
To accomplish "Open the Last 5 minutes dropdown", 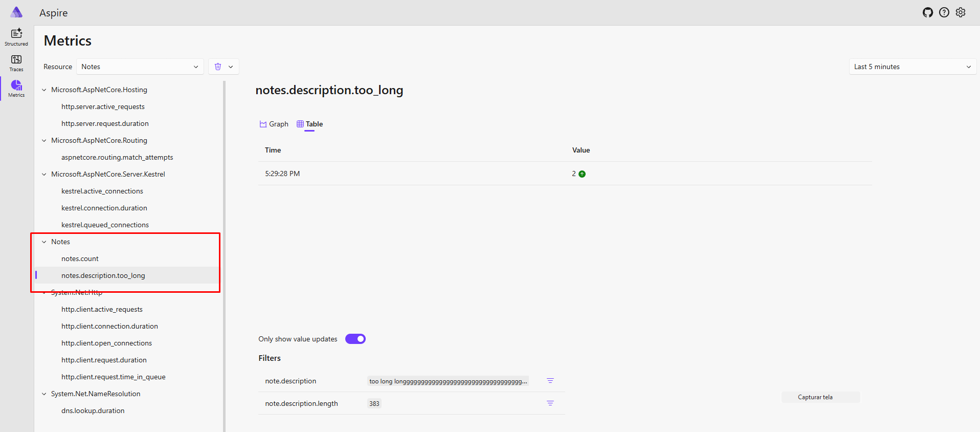I will [x=912, y=67].
